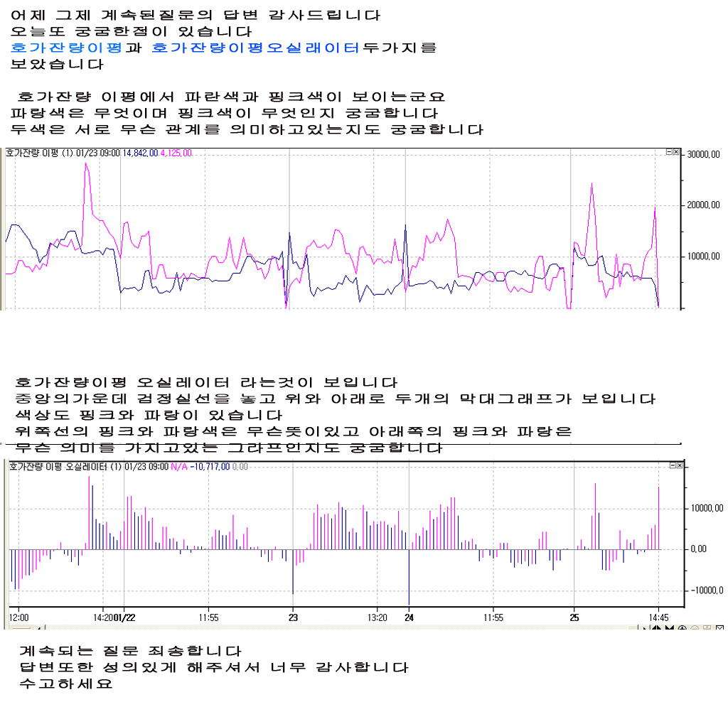Click the chart scrollbar right arrow
This screenshot has height=702, width=728.
644,628
